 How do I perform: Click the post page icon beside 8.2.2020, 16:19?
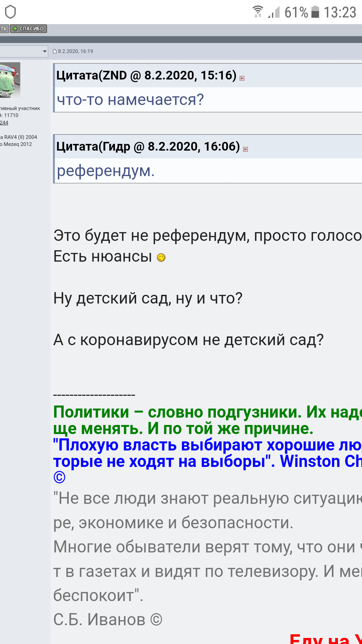click(x=55, y=51)
